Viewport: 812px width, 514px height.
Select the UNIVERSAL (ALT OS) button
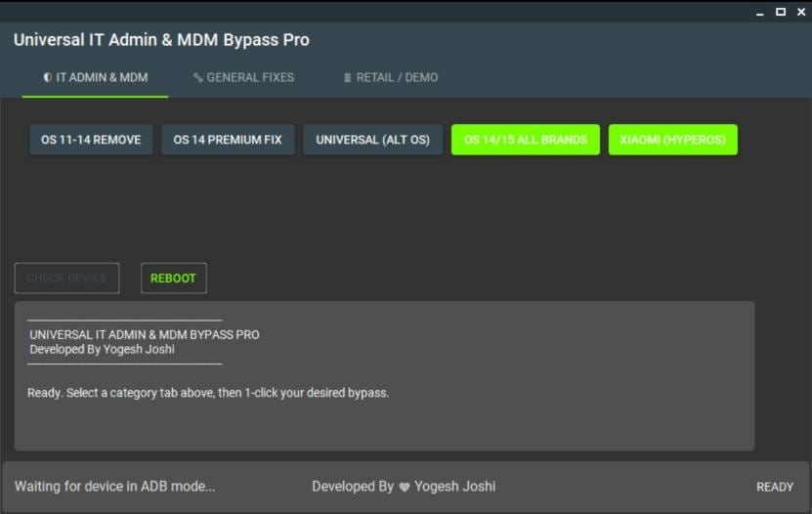(373, 140)
